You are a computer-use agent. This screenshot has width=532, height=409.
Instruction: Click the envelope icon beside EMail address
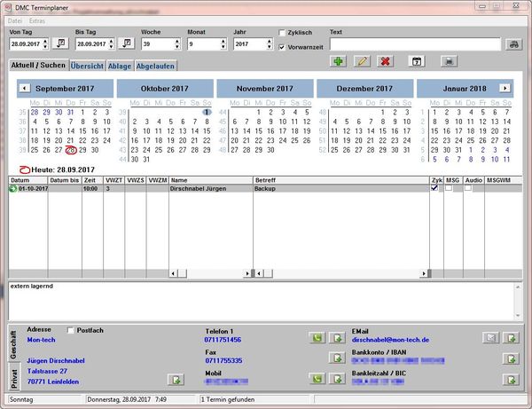pyautogui.click(x=489, y=338)
